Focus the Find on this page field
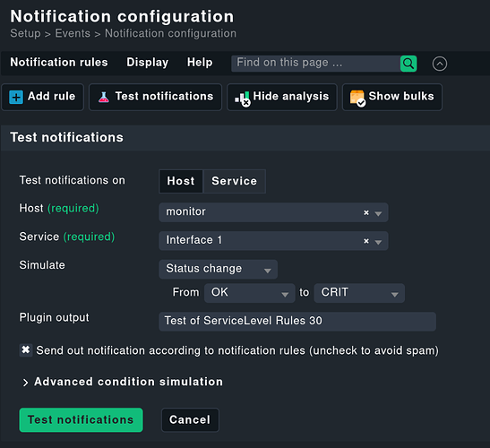The height and width of the screenshot is (448, 490). (315, 64)
